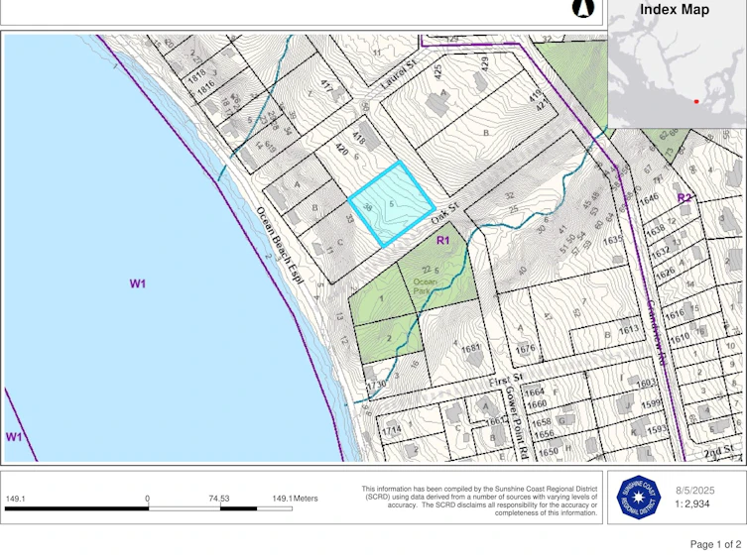The image size is (747, 560).
Task: Click the address label "1599"
Action: [651, 404]
